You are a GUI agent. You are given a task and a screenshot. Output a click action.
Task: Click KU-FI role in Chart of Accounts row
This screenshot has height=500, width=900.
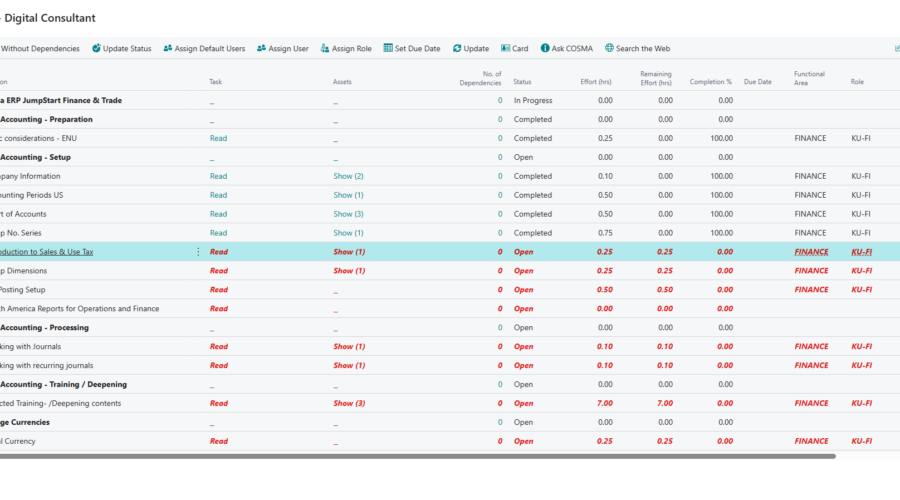click(x=860, y=214)
